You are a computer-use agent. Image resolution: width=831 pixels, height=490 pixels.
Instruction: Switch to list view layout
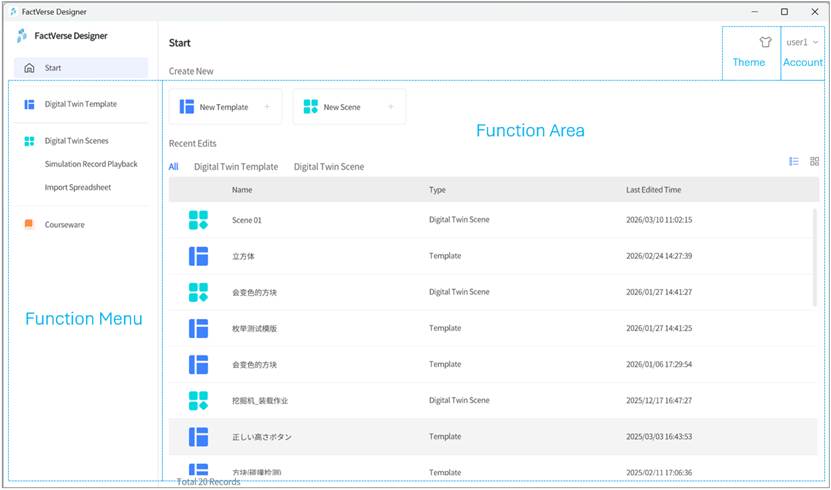click(794, 161)
